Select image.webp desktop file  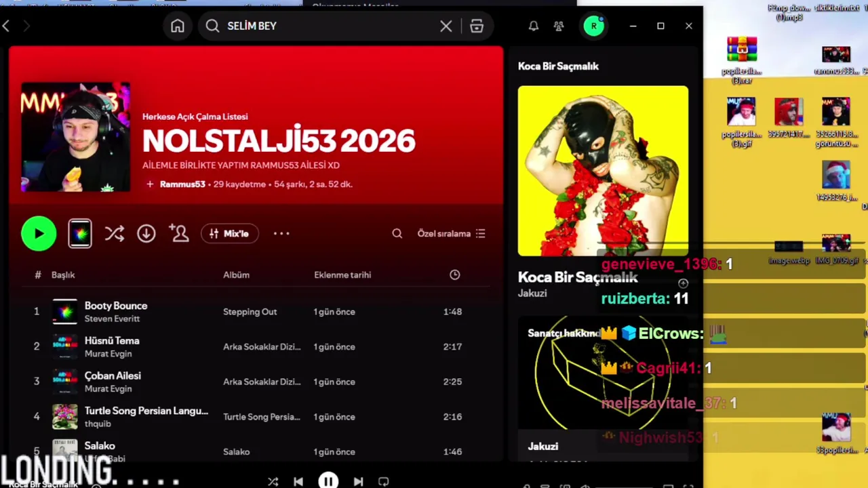click(x=789, y=251)
